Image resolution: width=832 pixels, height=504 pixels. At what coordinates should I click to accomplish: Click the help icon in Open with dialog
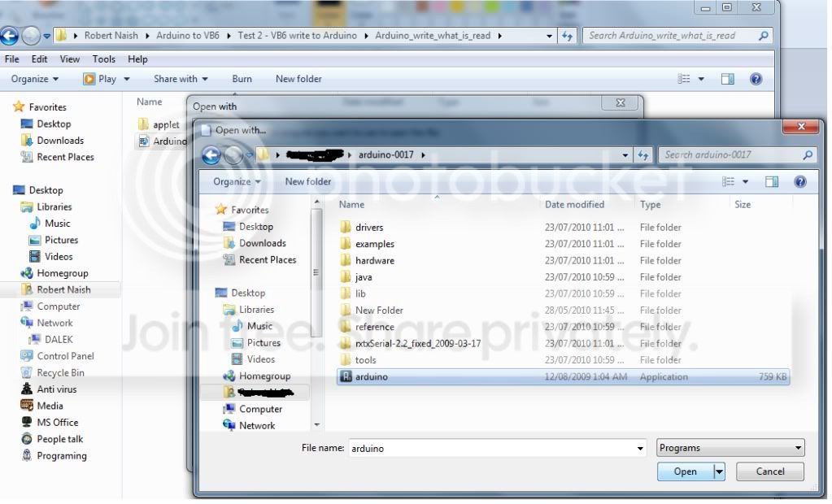799,182
